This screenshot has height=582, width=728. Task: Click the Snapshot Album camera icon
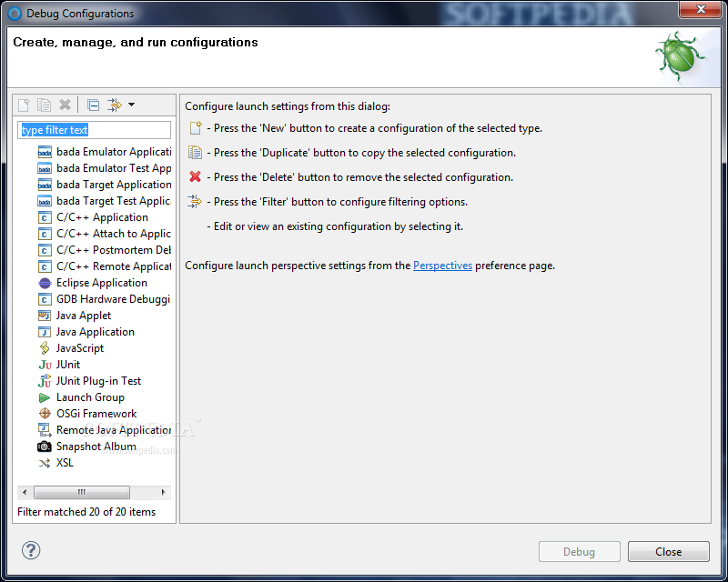pos(45,447)
